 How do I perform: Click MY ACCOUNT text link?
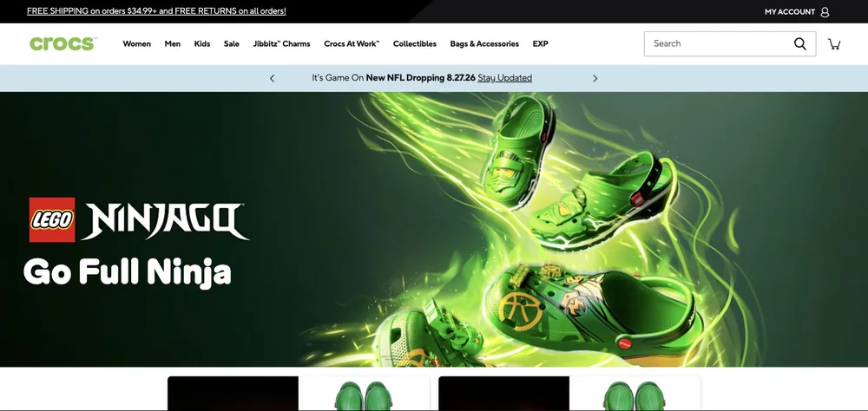(x=789, y=11)
